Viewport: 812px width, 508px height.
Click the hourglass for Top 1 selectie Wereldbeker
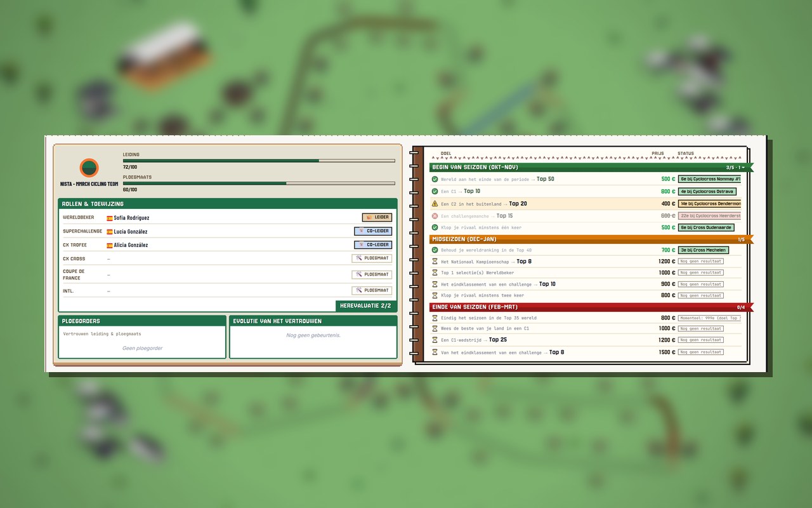[x=435, y=273]
